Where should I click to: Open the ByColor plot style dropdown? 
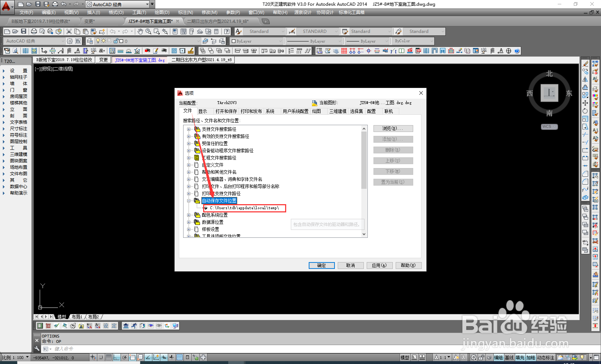(x=432, y=41)
